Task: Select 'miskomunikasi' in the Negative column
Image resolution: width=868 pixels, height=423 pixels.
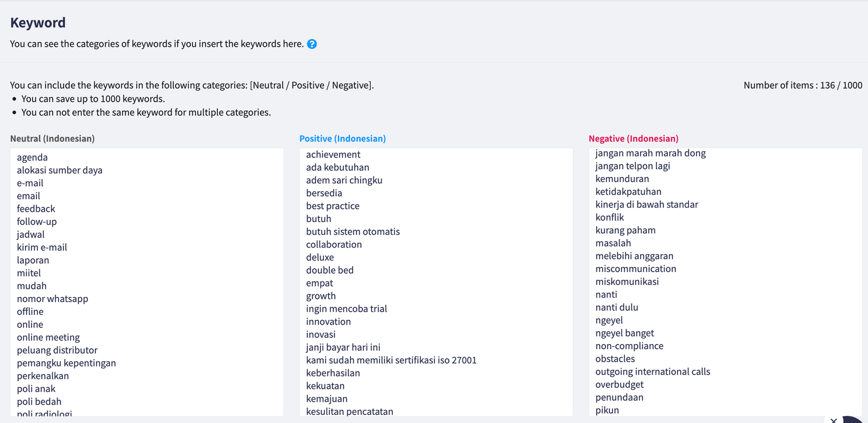Action: coord(627,281)
